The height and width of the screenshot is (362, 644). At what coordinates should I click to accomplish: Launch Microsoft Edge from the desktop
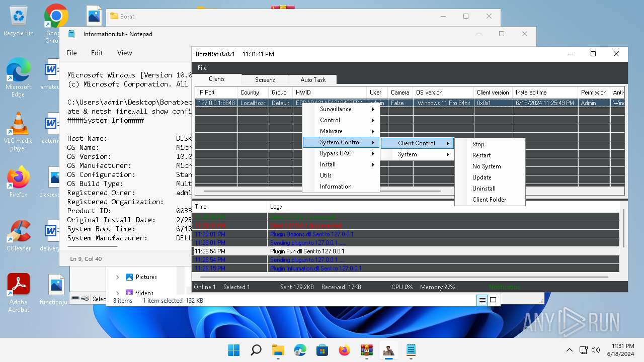(19, 77)
